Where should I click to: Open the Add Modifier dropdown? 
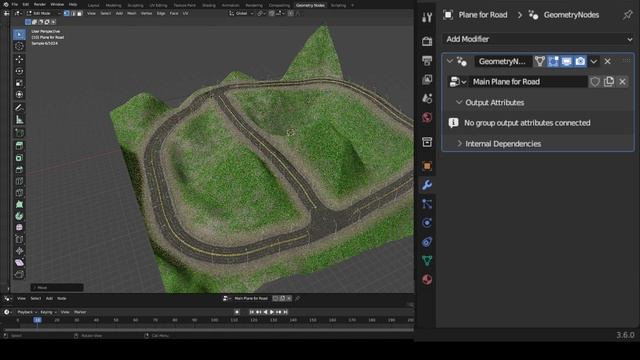pos(538,39)
